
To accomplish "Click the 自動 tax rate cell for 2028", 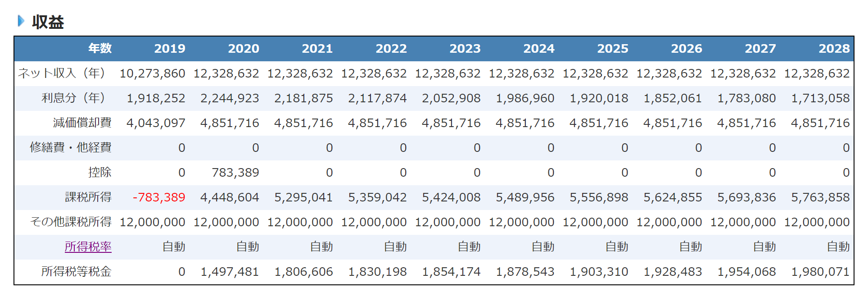I will [838, 247].
